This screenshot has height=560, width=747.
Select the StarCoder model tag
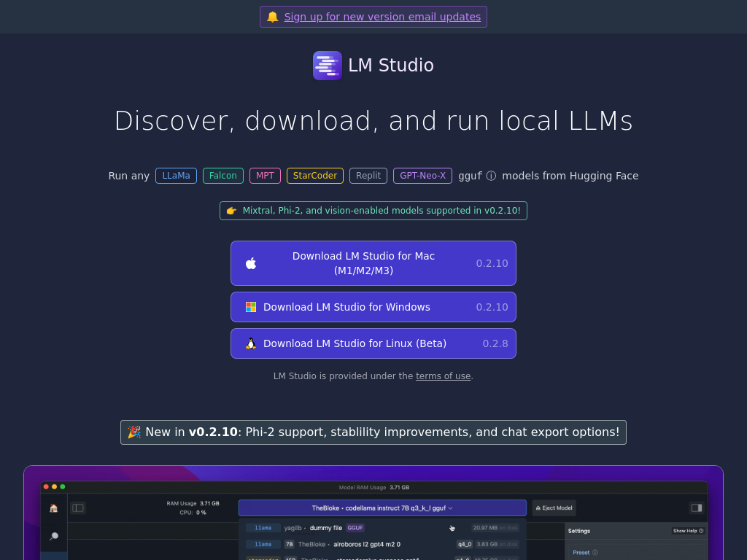coord(315,176)
